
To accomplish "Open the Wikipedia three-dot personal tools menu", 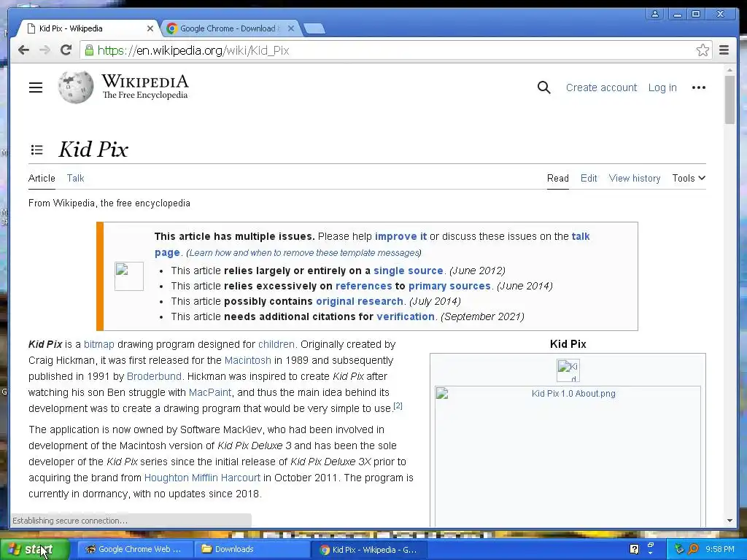I will tap(698, 87).
